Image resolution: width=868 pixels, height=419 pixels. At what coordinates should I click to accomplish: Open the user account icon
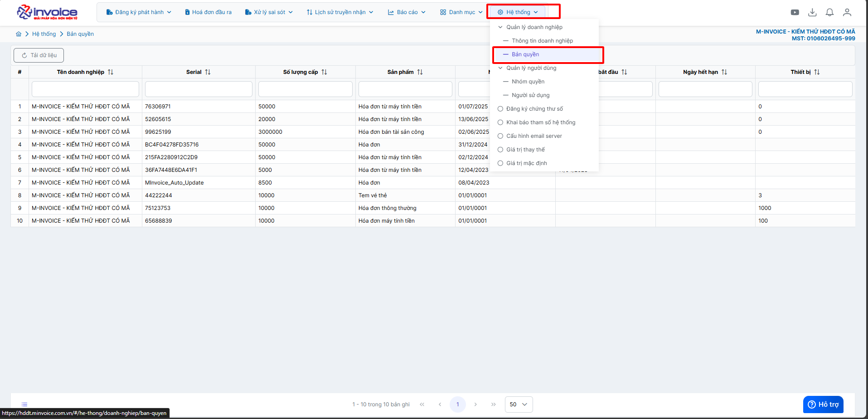tap(847, 12)
